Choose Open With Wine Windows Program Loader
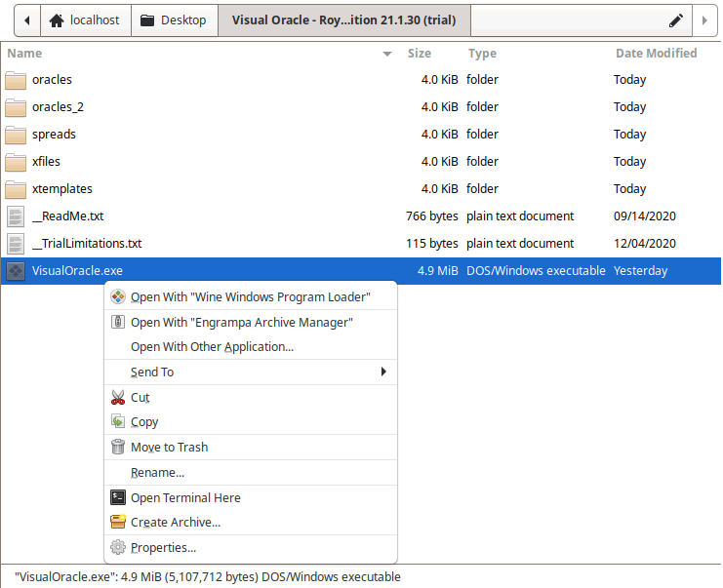The width and height of the screenshot is (723, 588). point(251,296)
